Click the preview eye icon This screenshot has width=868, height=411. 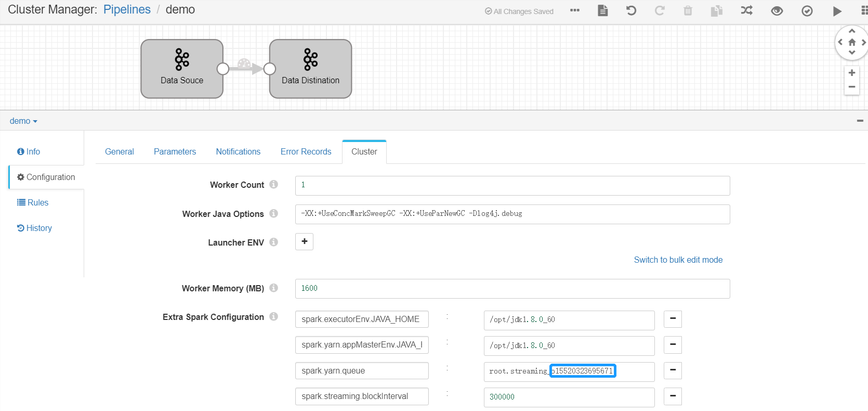[x=777, y=11]
